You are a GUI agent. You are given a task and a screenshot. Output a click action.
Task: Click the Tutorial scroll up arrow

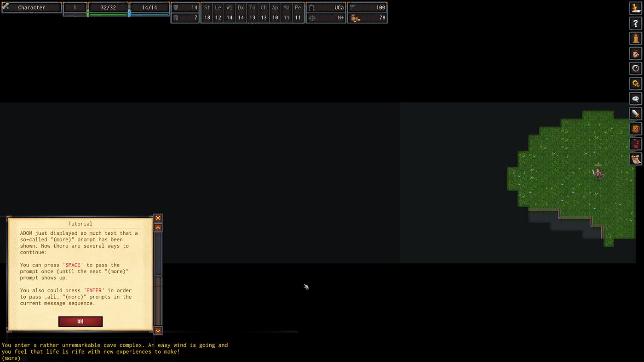point(158,227)
